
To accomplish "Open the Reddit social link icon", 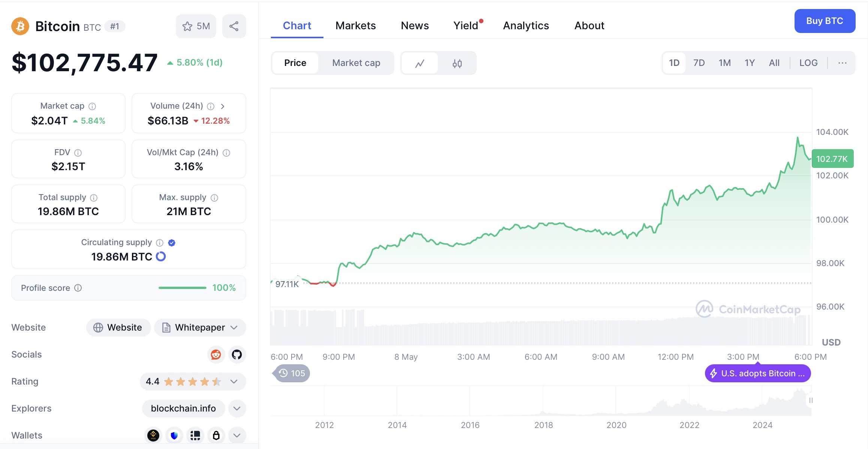I will (216, 355).
